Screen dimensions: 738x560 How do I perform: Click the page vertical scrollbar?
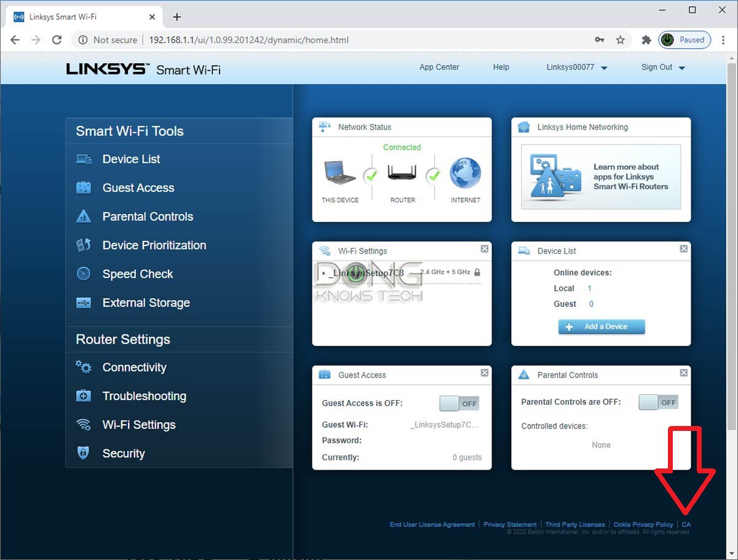click(732, 246)
